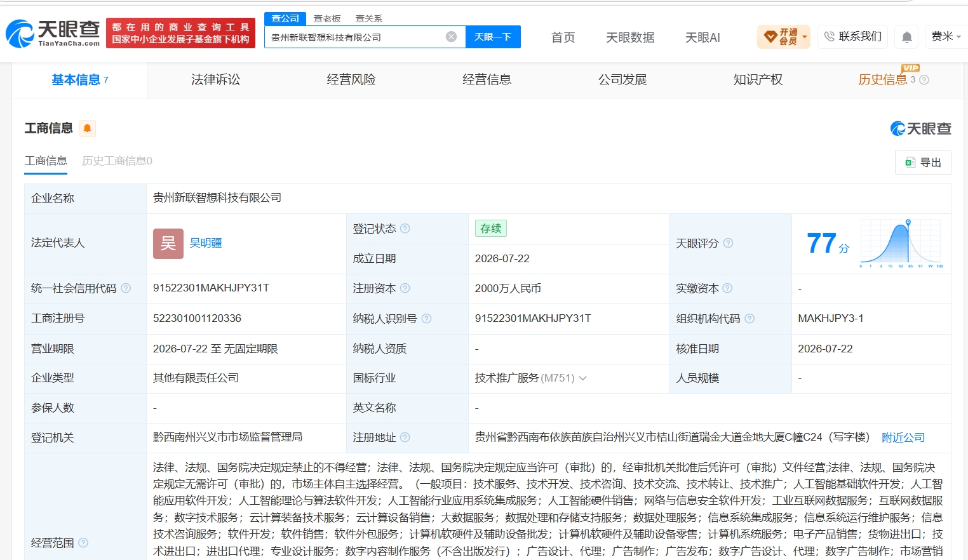Screen dimensions: 968x560
Task: Open help icon next to 统一社会信用代码
Action: click(x=126, y=288)
